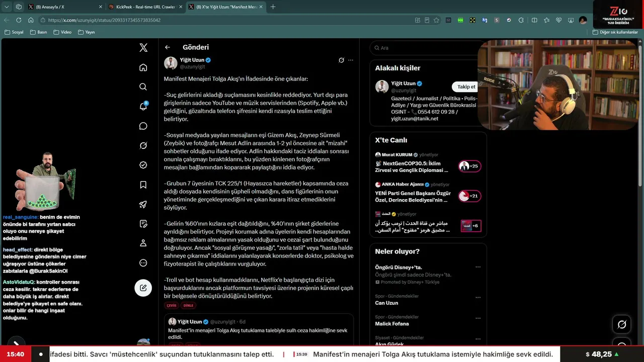Open the Video bookmarks folder
This screenshot has width=644, height=362.
62,32
